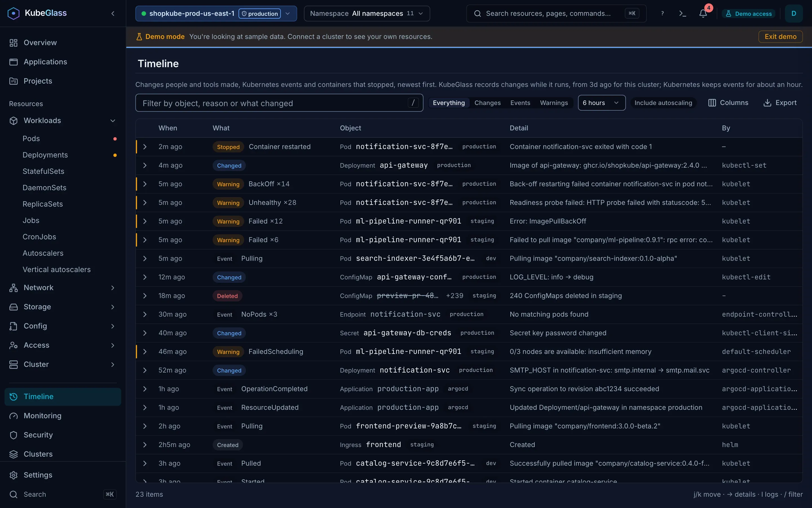Click '240 ConfigMaps deleted in staging' text
The width and height of the screenshot is (812, 508).
pyautogui.click(x=566, y=296)
